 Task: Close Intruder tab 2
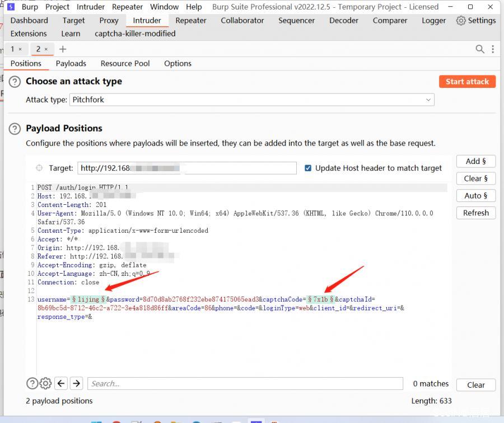click(x=46, y=49)
